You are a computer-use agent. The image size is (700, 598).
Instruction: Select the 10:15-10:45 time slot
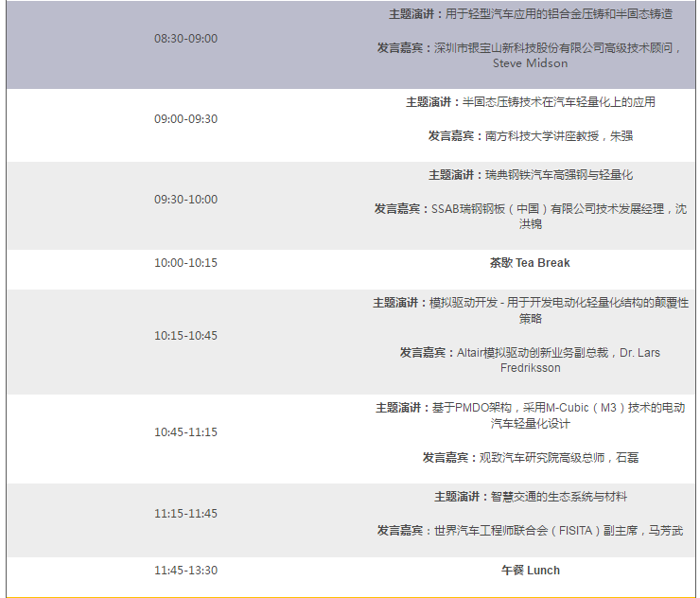pyautogui.click(x=185, y=336)
